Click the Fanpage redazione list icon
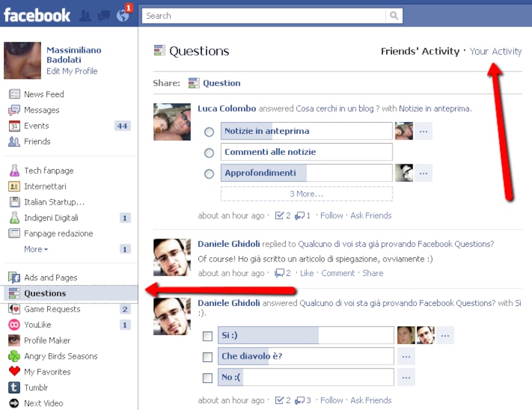 [15, 234]
